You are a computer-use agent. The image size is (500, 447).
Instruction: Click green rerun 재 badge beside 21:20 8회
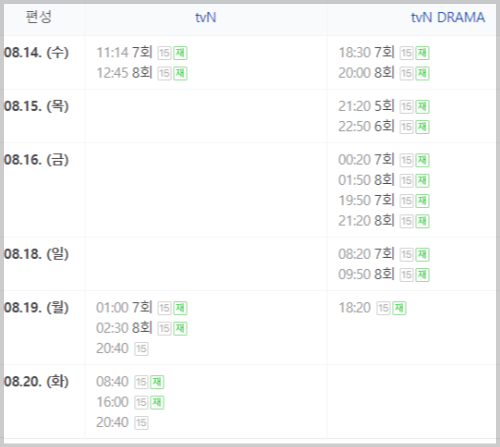pos(422,221)
